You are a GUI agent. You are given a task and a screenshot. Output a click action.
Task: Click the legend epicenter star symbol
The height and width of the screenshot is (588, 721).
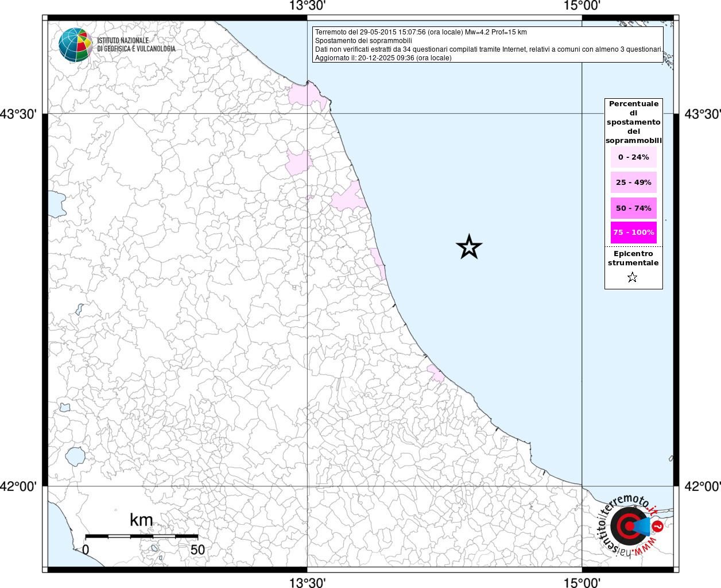(633, 277)
